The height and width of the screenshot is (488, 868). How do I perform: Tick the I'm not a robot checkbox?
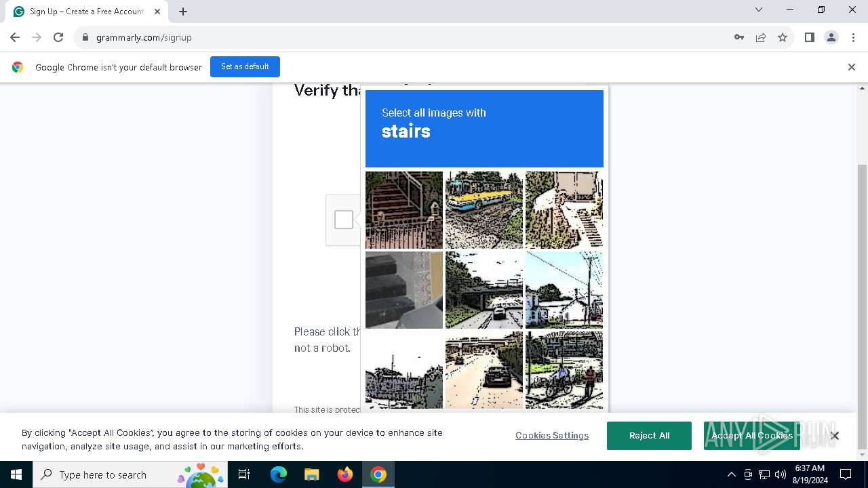pos(344,220)
